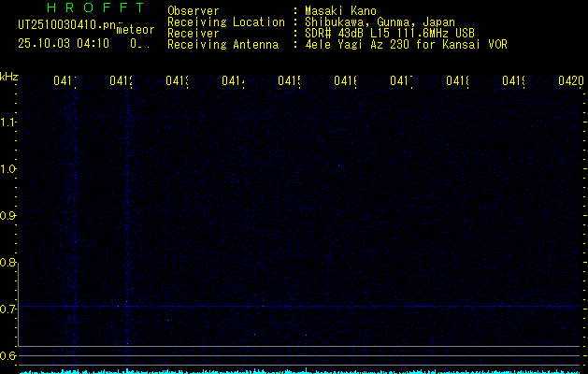Screen dimensions: 588x374
Task: Click the kHz axis unit label
Action: click(x=9, y=76)
